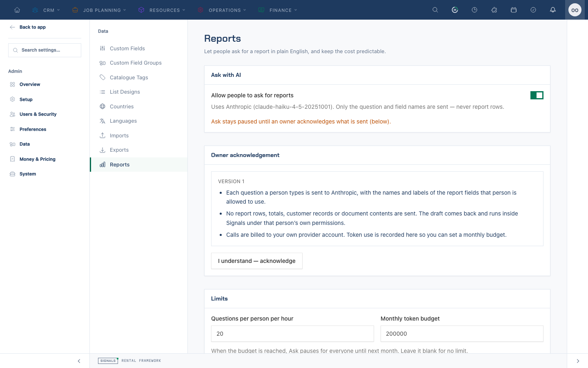This screenshot has width=588, height=368.
Task: Click the right arrow at bottom corner
Action: (x=578, y=361)
